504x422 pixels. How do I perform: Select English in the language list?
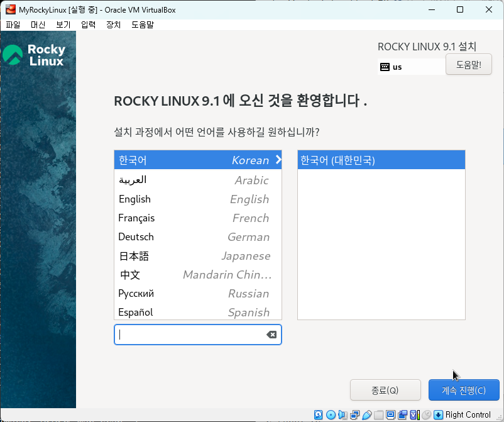(x=198, y=199)
